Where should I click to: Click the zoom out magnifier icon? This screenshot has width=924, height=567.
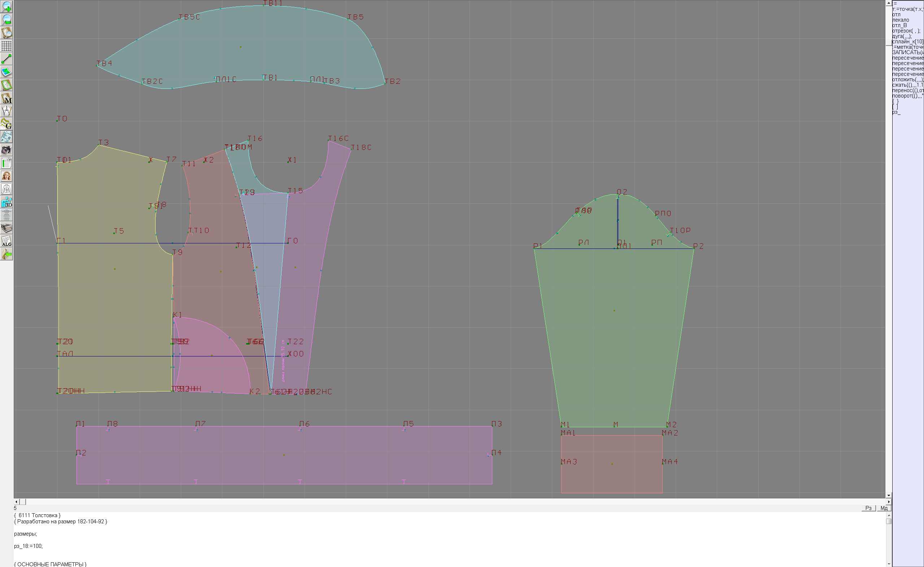point(6,20)
